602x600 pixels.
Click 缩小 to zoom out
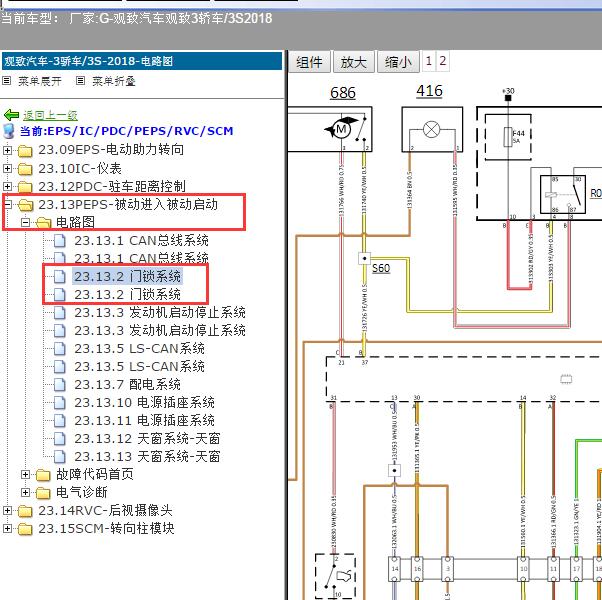coord(398,61)
